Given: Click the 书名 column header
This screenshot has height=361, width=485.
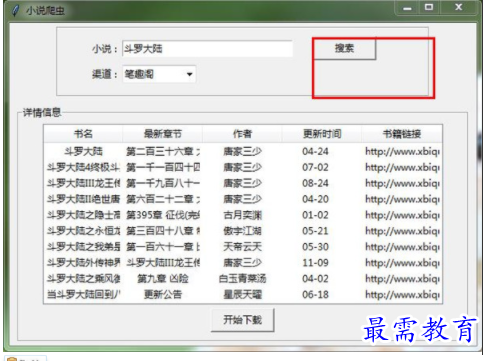Looking at the screenshot, I should pos(83,134).
